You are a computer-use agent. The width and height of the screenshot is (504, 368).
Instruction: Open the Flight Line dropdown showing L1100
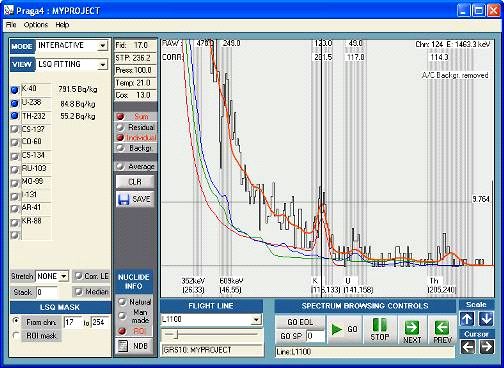tap(256, 320)
